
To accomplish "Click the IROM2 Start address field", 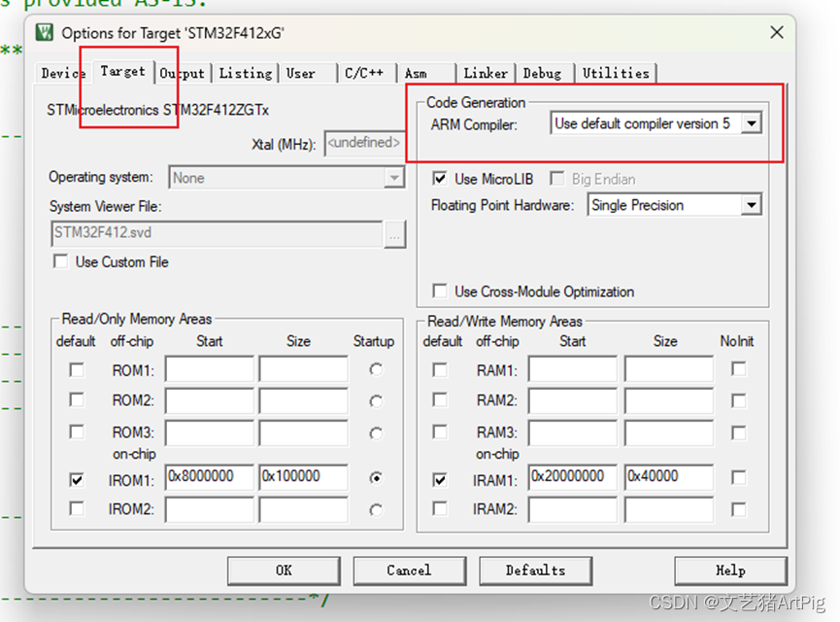I will point(210,510).
